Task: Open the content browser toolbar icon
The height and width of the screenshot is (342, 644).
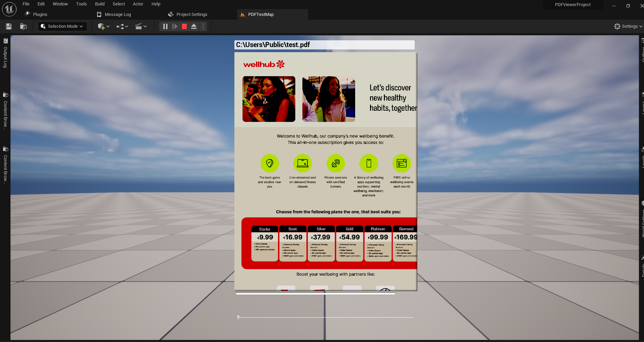Action: coord(23,26)
